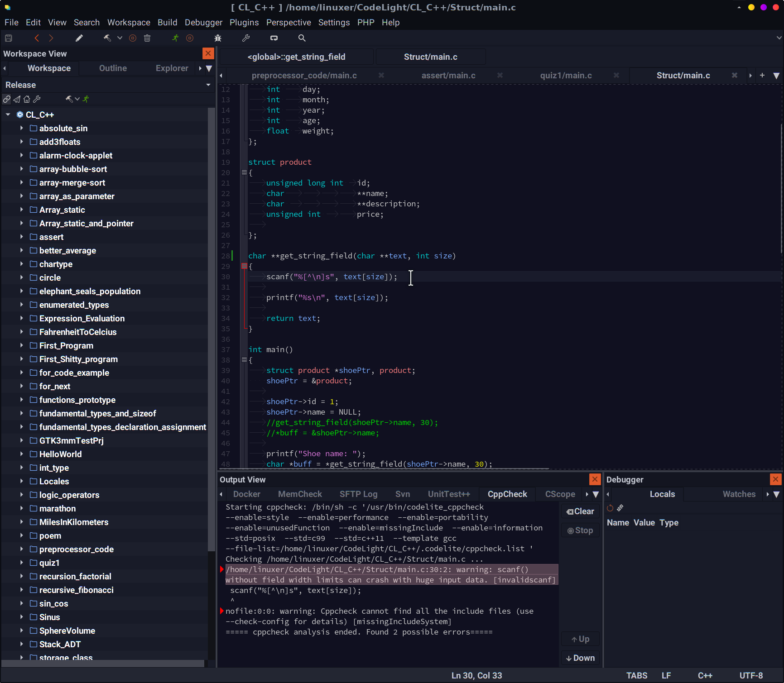Image resolution: width=784 pixels, height=683 pixels.
Task: Switch to the CppCheck output tab
Action: [507, 494]
